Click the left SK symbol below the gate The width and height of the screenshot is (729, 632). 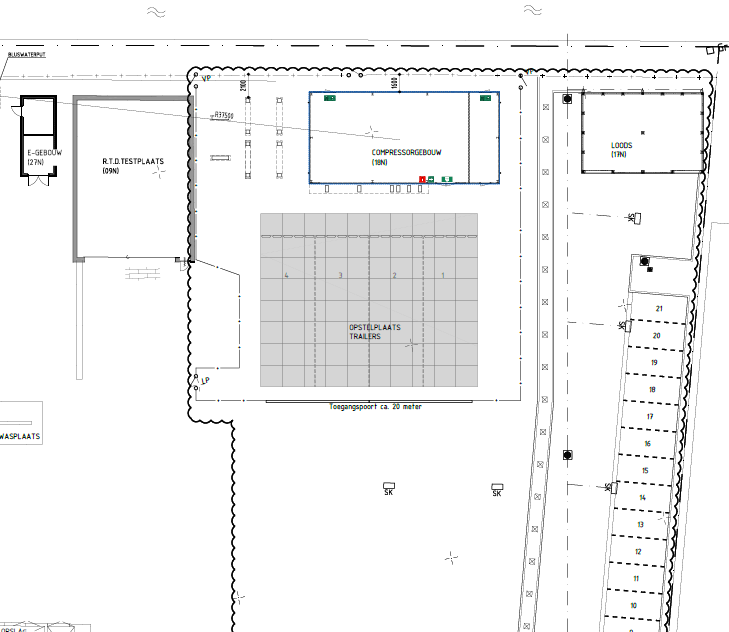pos(389,489)
